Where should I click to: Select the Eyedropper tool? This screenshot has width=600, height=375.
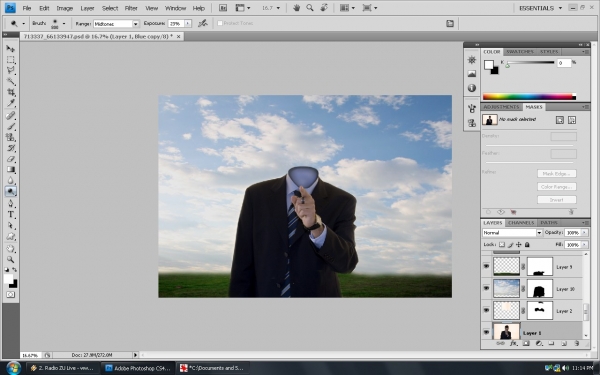pyautogui.click(x=10, y=103)
